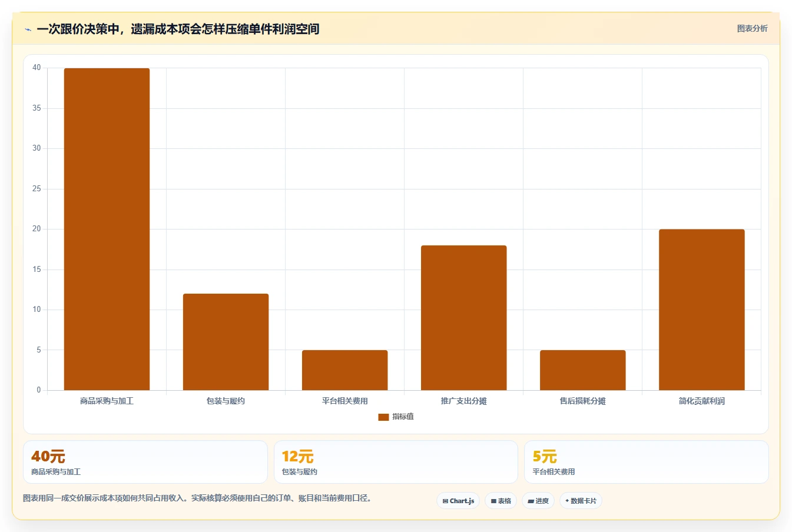Click the 图表分析 label
The width and height of the screenshot is (792, 532).
752,28
